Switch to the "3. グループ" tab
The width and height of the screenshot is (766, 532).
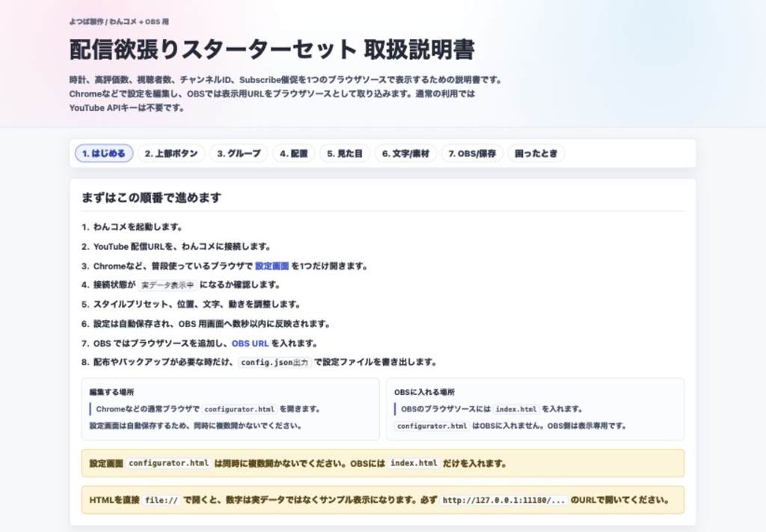[239, 153]
